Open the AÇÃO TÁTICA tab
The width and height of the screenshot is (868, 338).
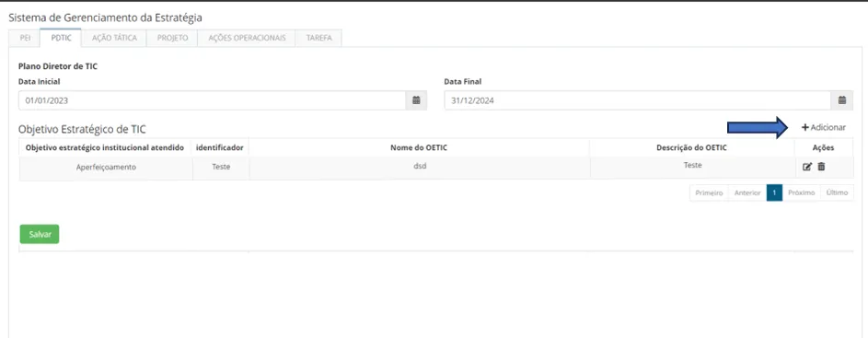point(114,39)
